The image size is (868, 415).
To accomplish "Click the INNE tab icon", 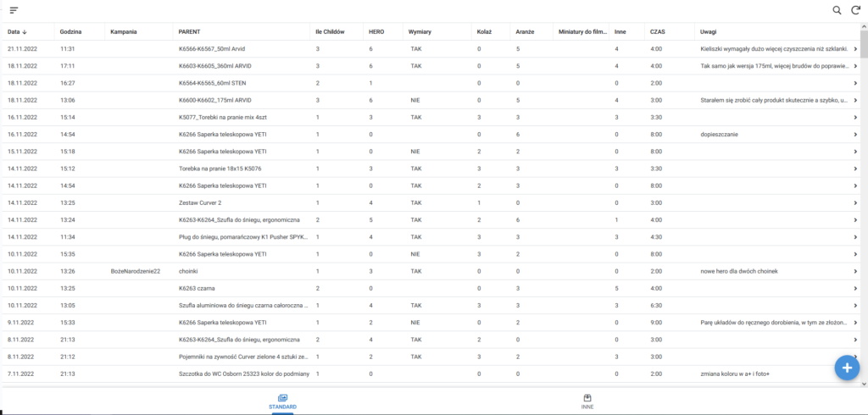I will tap(587, 397).
